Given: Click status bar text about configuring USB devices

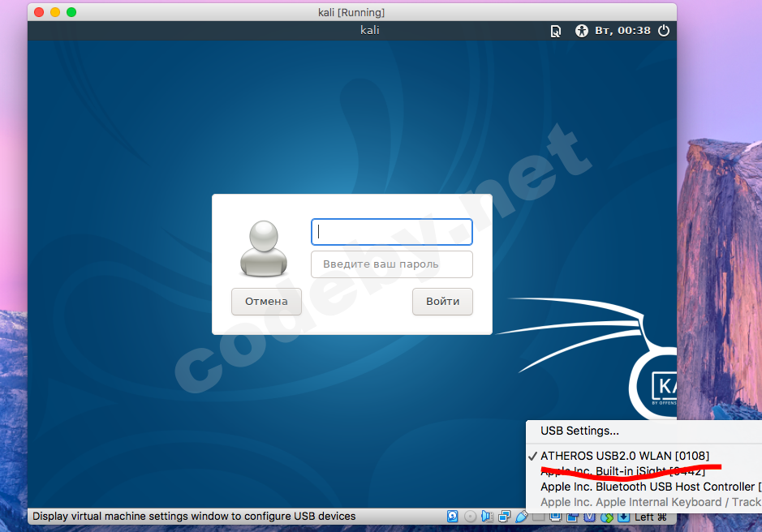Looking at the screenshot, I should click(195, 516).
